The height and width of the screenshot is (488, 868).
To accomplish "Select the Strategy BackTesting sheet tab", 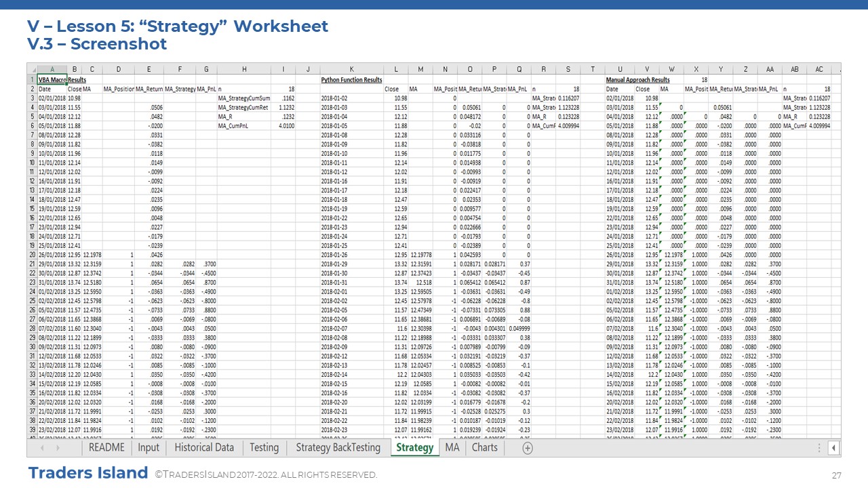I will pos(338,447).
